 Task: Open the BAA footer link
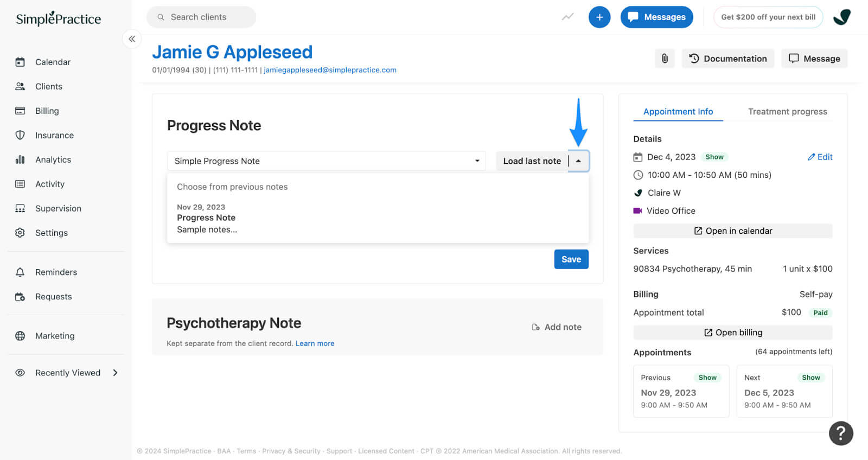coord(224,451)
